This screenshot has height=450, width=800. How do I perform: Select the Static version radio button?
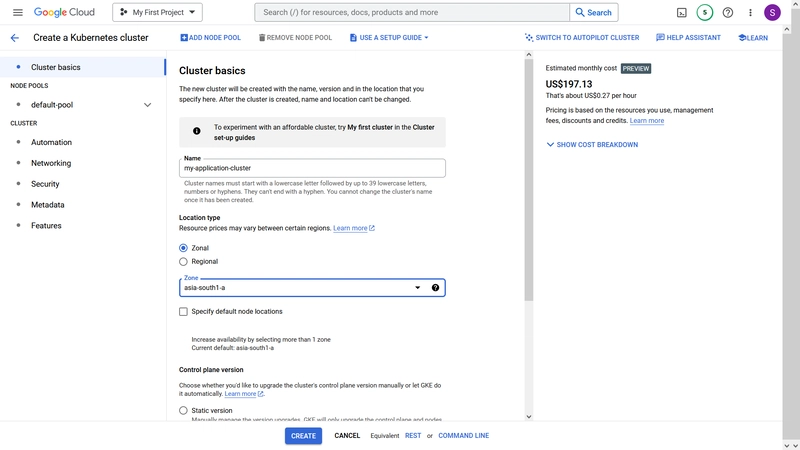point(183,411)
